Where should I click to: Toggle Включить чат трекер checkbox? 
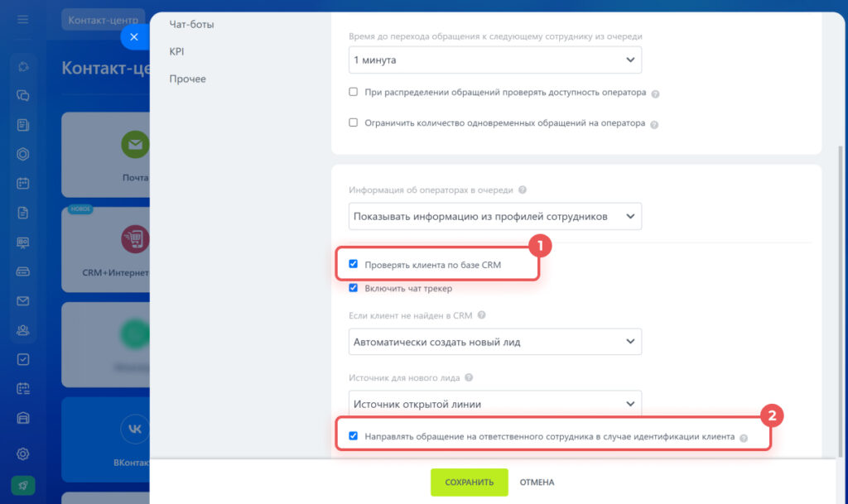[354, 288]
